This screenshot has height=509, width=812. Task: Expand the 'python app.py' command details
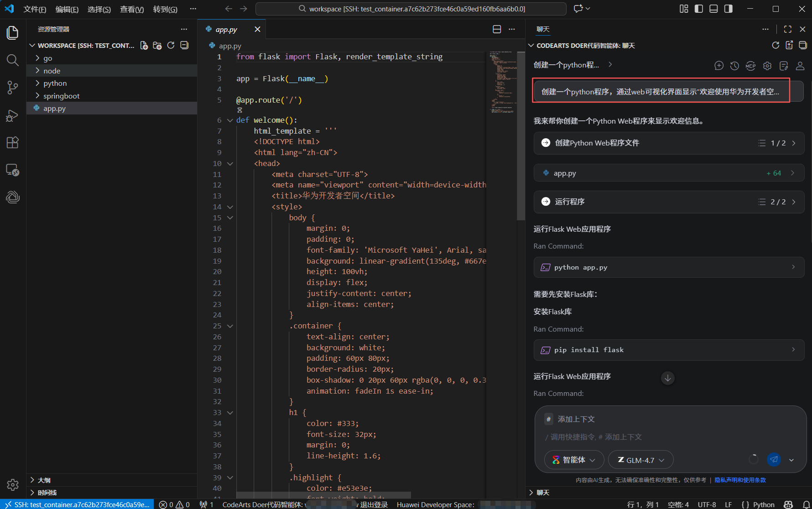pyautogui.click(x=669, y=267)
